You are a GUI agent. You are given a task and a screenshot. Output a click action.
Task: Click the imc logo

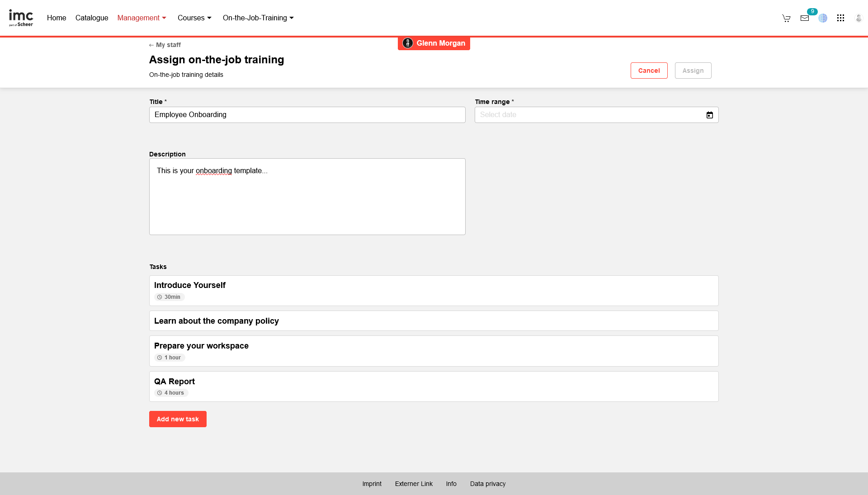(21, 18)
